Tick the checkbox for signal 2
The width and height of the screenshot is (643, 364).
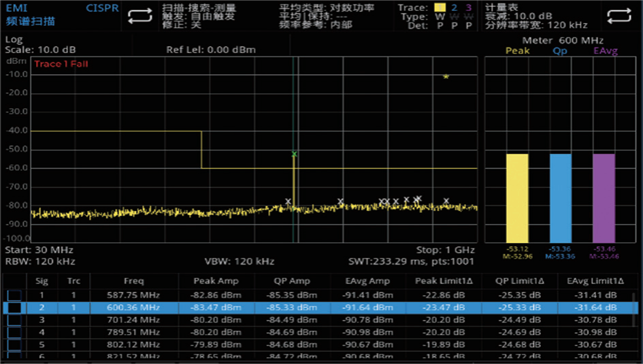[x=14, y=308]
